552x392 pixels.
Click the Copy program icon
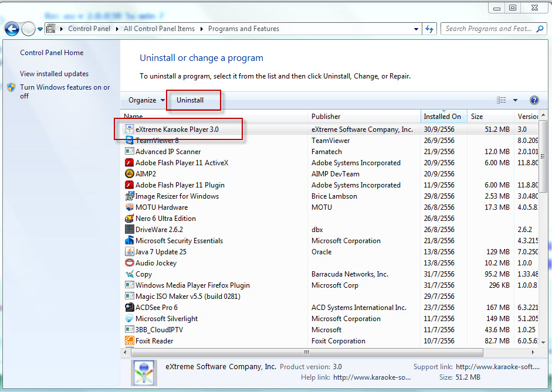[x=130, y=274]
